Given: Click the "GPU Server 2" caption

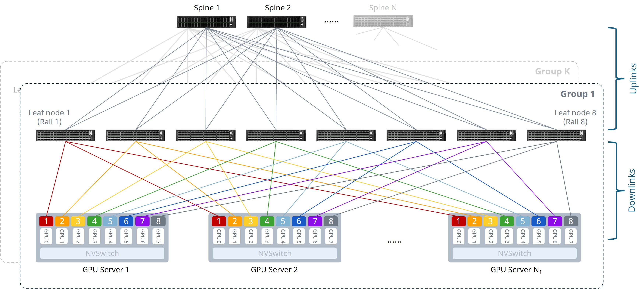Looking at the screenshot, I should click(274, 269).
